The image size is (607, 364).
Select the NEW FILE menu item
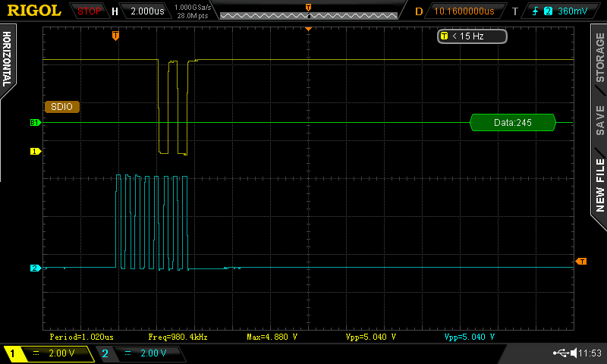point(599,185)
